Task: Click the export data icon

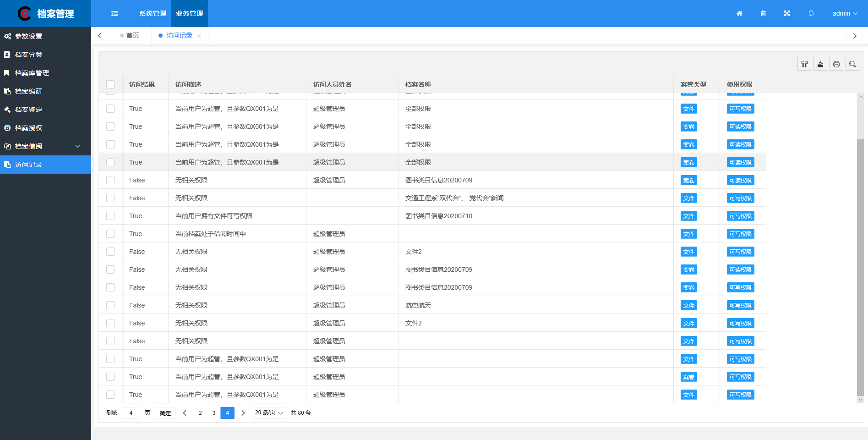Action: tap(820, 64)
